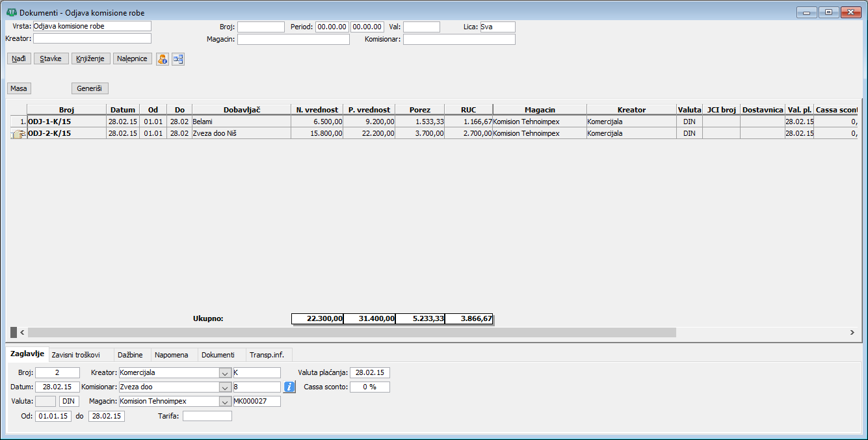Viewport: 868px width, 440px height.
Task: Open the user info icon beside Nalepnice
Action: (x=162, y=58)
